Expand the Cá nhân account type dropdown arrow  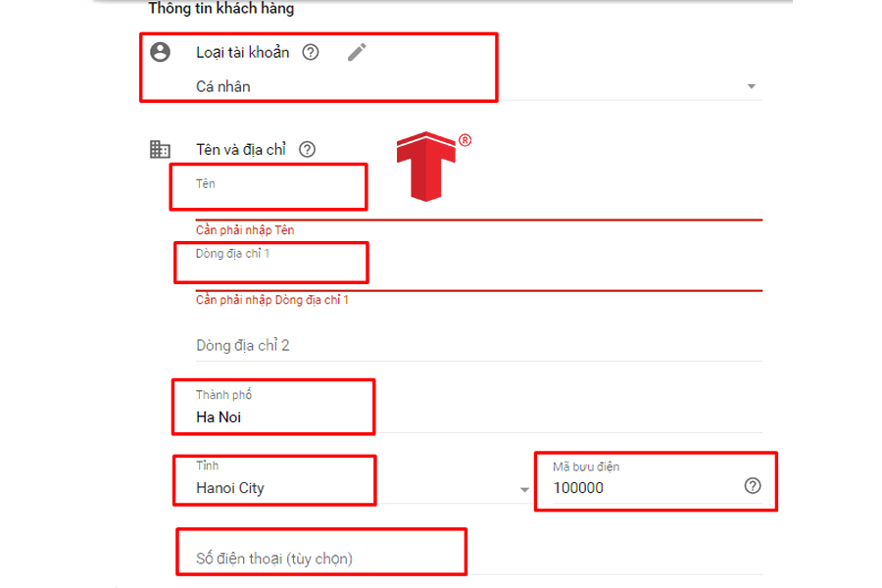coord(751,86)
